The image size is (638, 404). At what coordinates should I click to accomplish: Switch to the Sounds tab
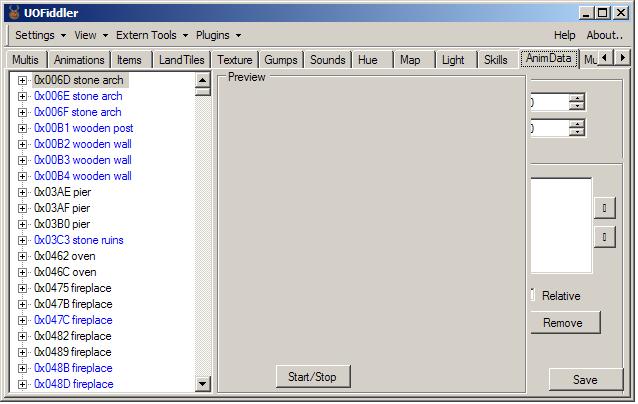tap(328, 60)
